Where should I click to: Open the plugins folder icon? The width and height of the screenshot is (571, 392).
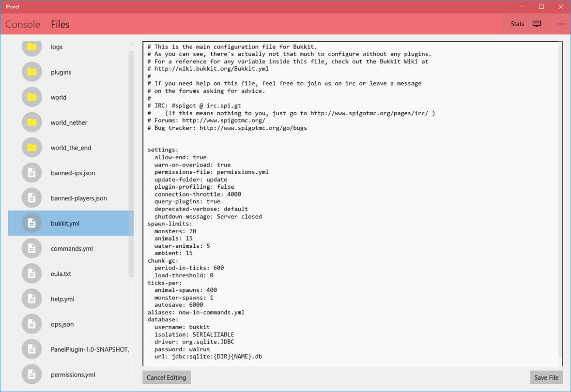32,72
